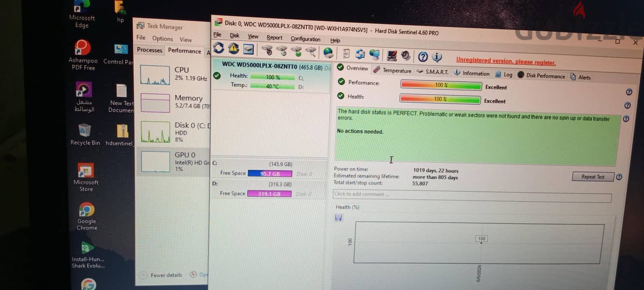
Task: Click the Refresh icon in Hard Disk Sentinel toolbar
Action: click(218, 48)
